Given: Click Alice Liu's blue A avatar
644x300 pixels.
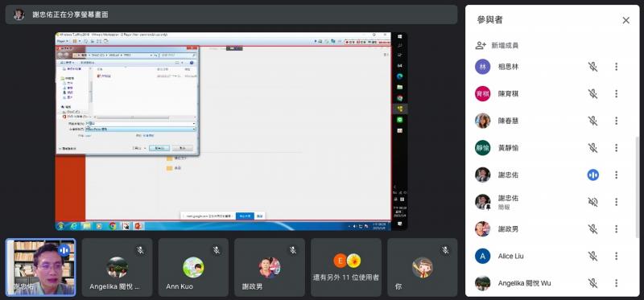Looking at the screenshot, I should (x=482, y=256).
